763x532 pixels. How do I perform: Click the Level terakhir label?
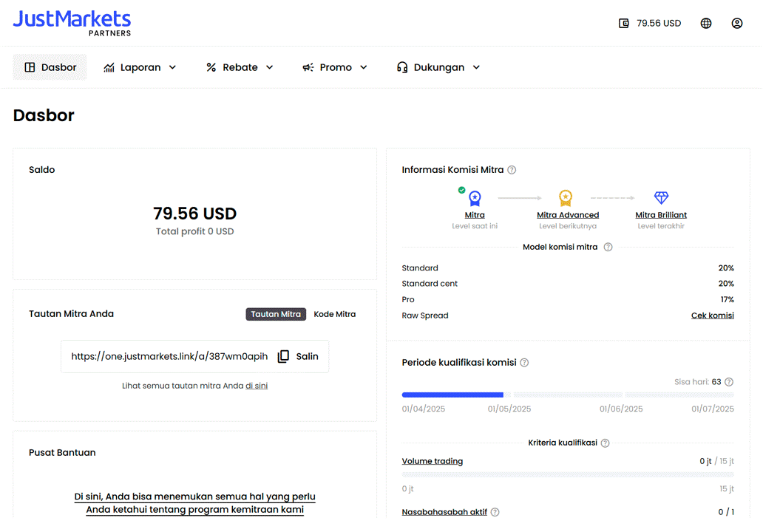[x=661, y=226]
